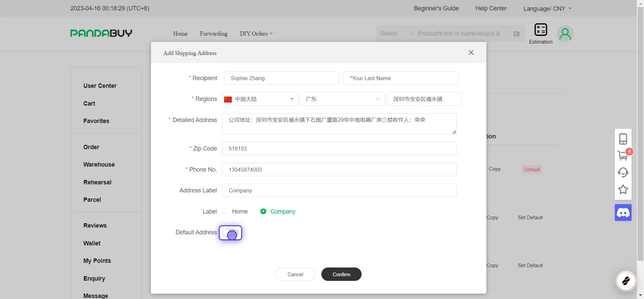Click the Recipient first name field
The width and height of the screenshot is (644, 299).
281,78
